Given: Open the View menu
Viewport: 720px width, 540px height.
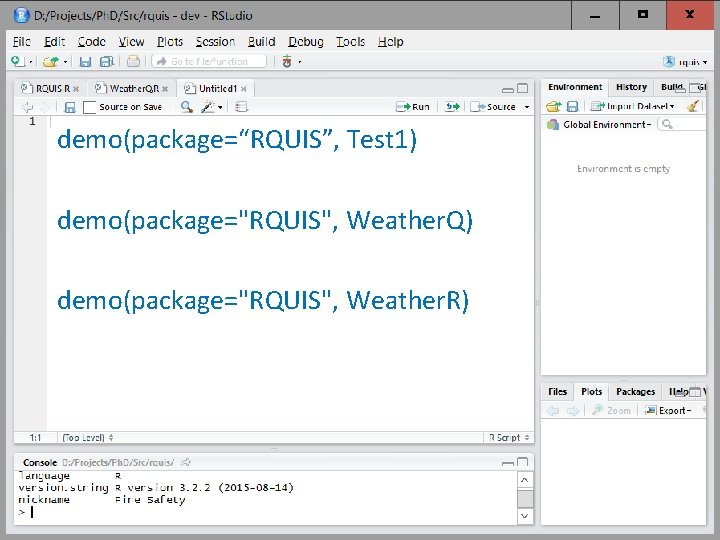Looking at the screenshot, I should point(131,42).
